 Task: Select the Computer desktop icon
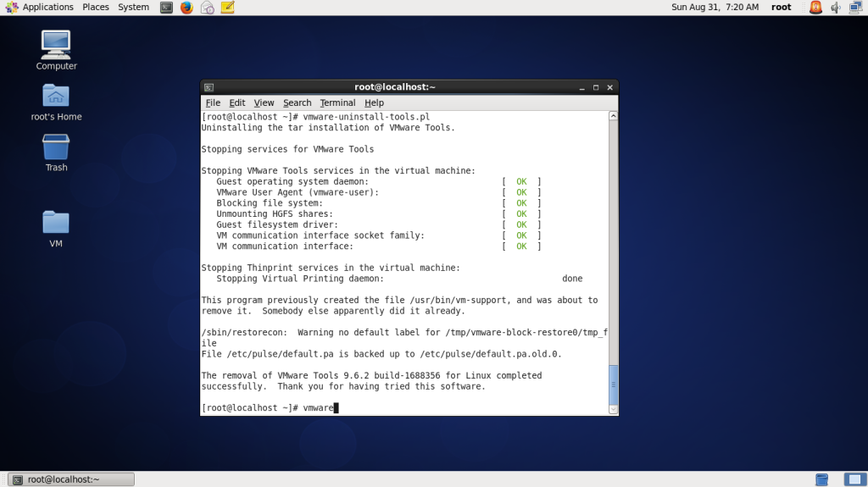click(56, 51)
